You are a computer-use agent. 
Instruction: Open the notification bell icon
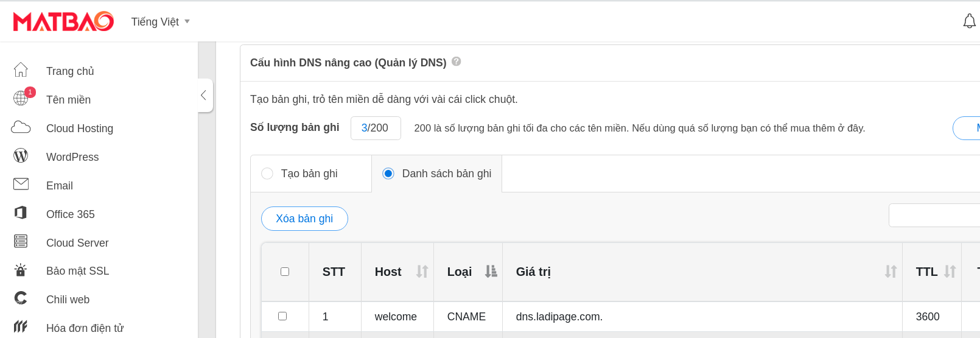pyautogui.click(x=969, y=21)
